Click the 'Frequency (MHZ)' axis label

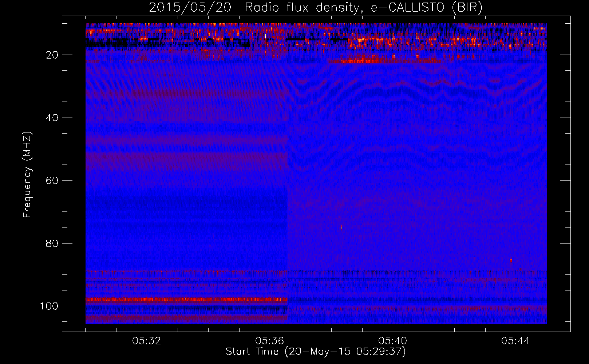[x=27, y=175]
